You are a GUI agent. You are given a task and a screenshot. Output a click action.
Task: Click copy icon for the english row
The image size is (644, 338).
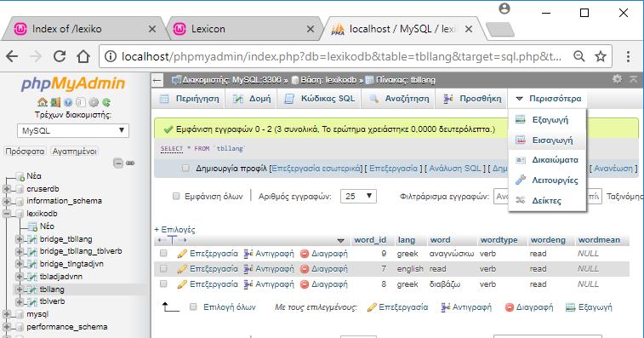[x=248, y=269]
